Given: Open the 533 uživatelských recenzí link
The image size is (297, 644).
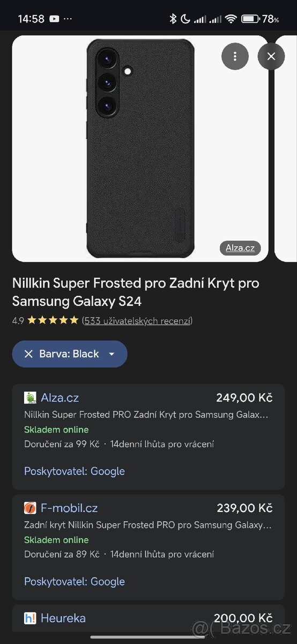Looking at the screenshot, I should tap(137, 320).
